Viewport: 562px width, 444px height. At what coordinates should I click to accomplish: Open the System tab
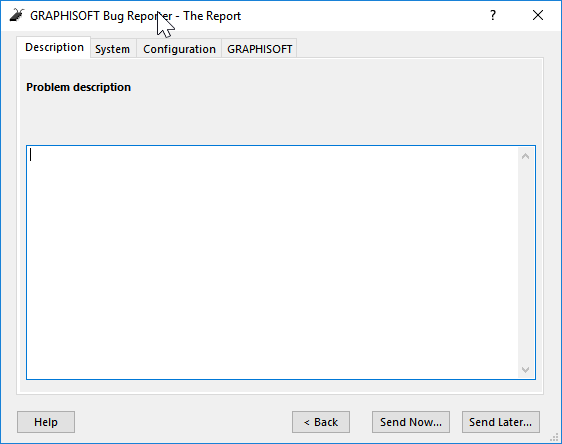(x=113, y=49)
